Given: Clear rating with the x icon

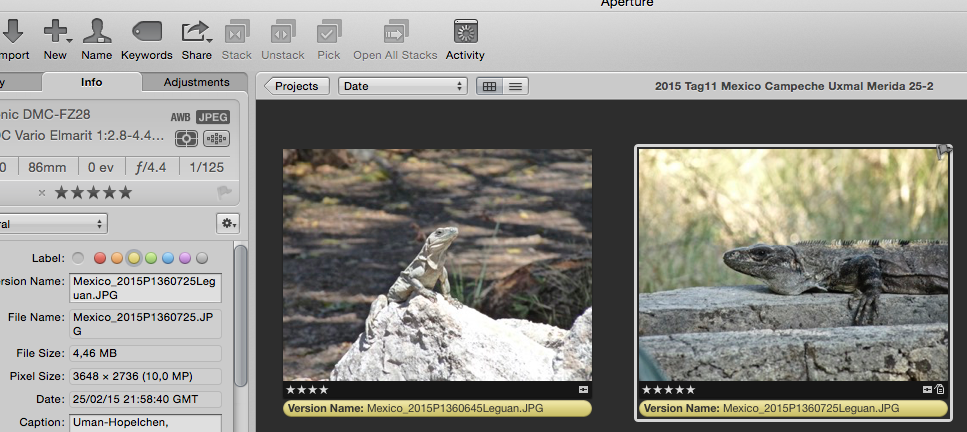Looking at the screenshot, I should coord(42,193).
